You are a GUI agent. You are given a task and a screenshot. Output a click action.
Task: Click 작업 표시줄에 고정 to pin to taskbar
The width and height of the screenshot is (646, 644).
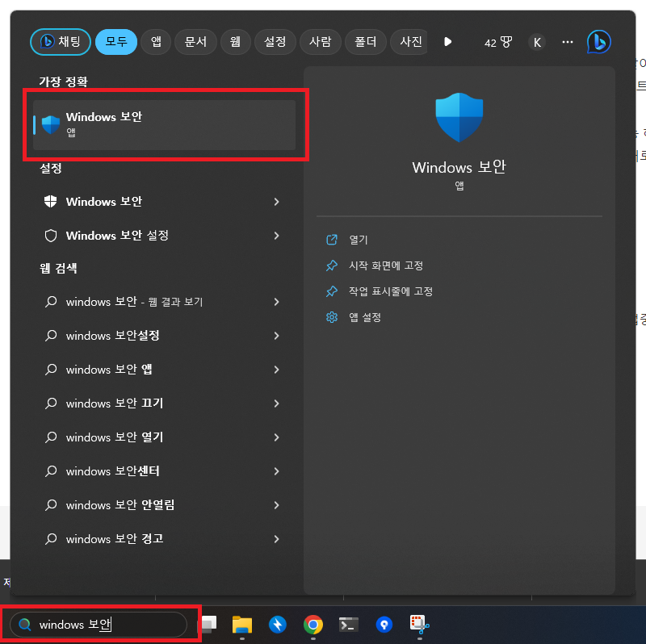click(x=391, y=291)
